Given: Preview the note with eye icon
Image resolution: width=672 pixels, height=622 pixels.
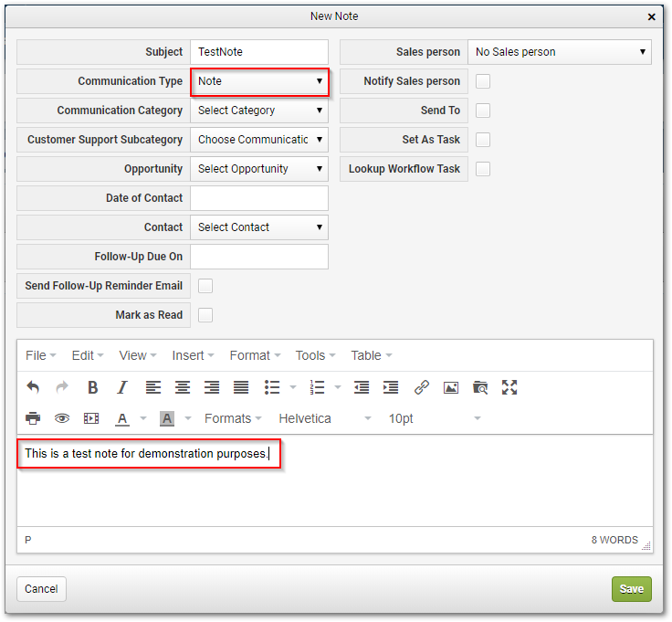Looking at the screenshot, I should tap(62, 418).
